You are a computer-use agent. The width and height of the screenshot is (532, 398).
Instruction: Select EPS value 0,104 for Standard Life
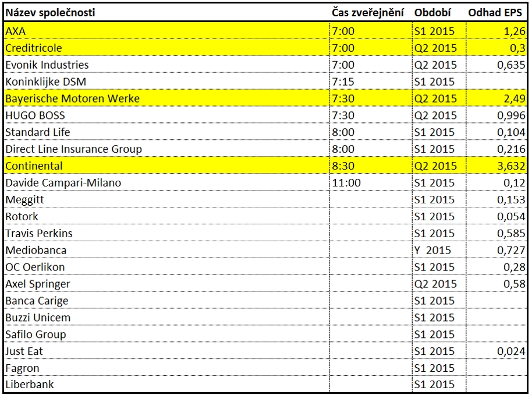[x=511, y=132]
